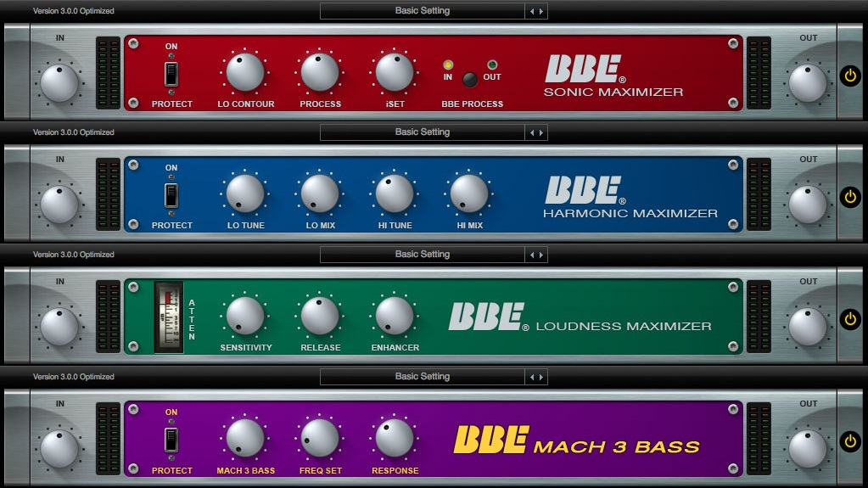868x488 pixels.
Task: Click Loudness Maximizer IN level knob
Action: click(59, 327)
